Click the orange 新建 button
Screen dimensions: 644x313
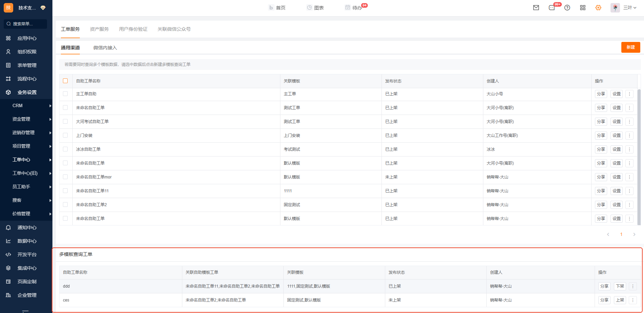pos(630,47)
